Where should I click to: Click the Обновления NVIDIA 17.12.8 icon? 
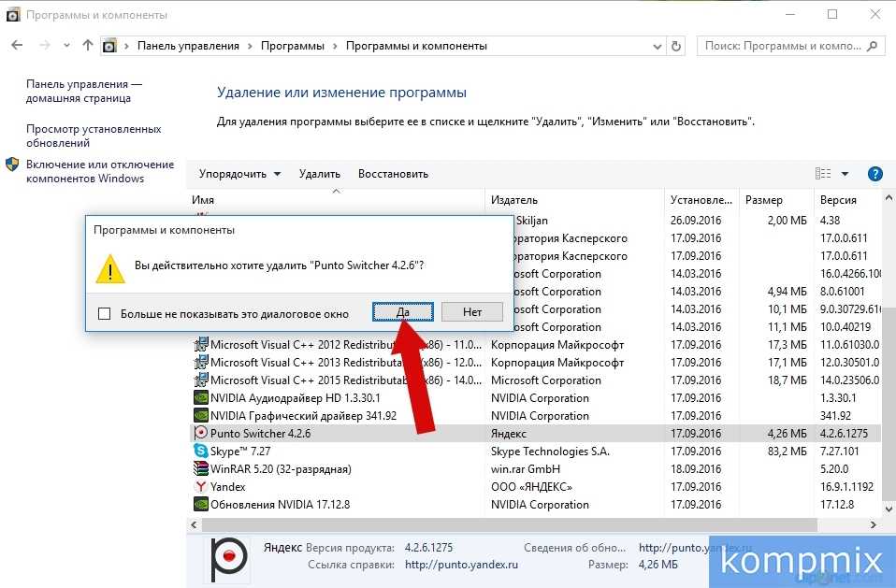(200, 504)
